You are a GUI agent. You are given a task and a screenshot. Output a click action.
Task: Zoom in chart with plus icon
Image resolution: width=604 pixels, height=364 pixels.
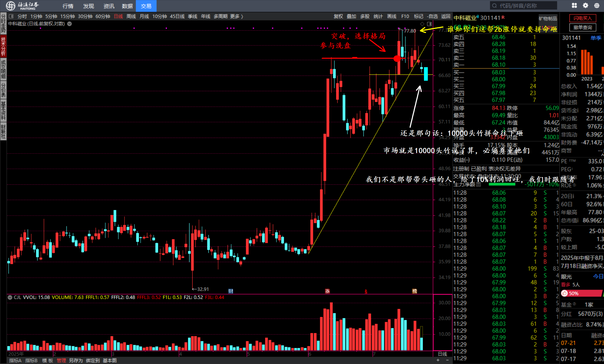coord(438,360)
